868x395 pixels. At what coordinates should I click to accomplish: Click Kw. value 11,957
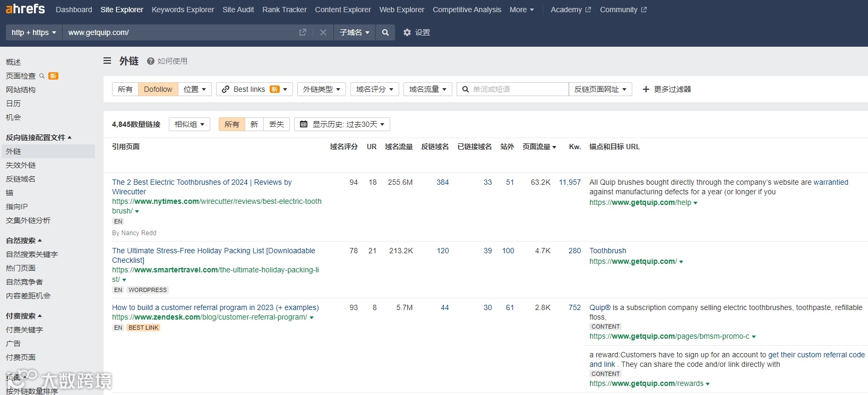(570, 182)
